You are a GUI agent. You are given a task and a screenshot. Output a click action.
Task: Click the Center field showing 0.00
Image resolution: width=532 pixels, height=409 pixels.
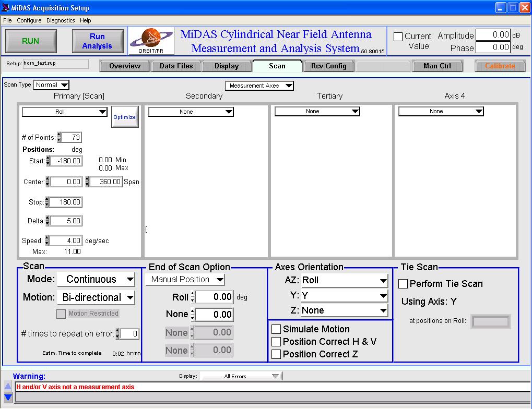[x=66, y=182]
